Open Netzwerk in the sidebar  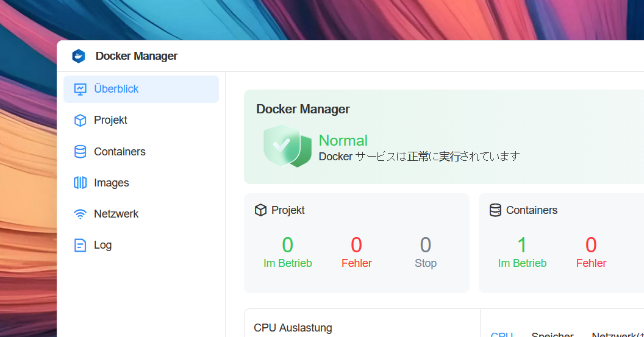click(x=141, y=214)
